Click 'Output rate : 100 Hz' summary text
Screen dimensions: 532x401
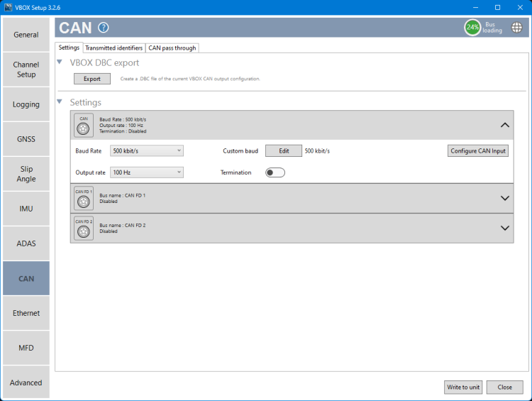pyautogui.click(x=121, y=126)
